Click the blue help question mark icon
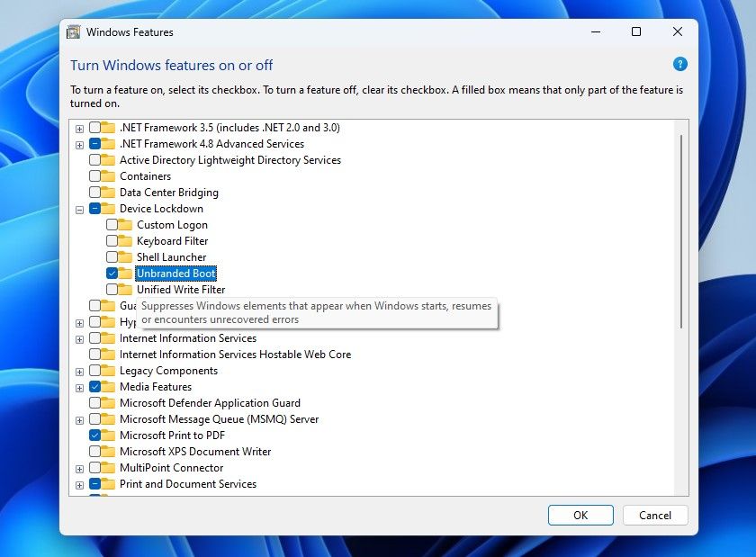This screenshot has width=756, height=557. (x=680, y=64)
